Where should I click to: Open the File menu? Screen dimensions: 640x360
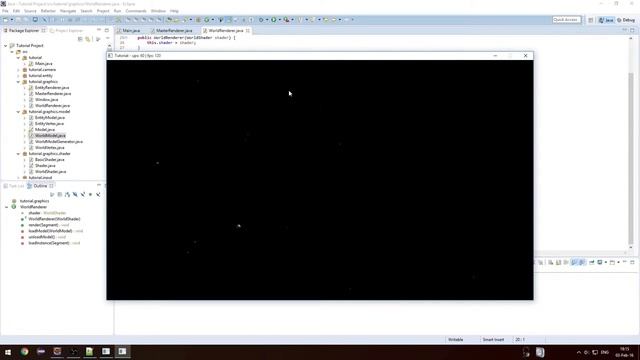pyautogui.click(x=5, y=11)
